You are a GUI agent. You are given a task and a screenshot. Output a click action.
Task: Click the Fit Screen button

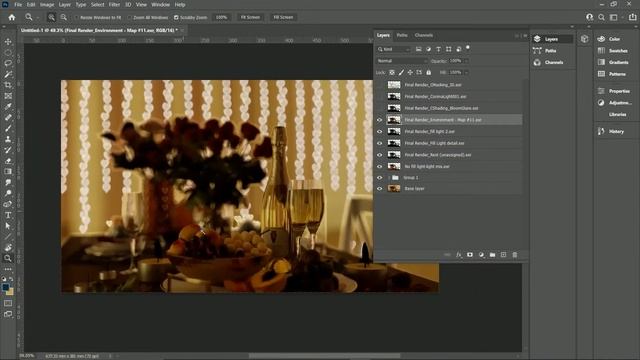[x=250, y=17]
